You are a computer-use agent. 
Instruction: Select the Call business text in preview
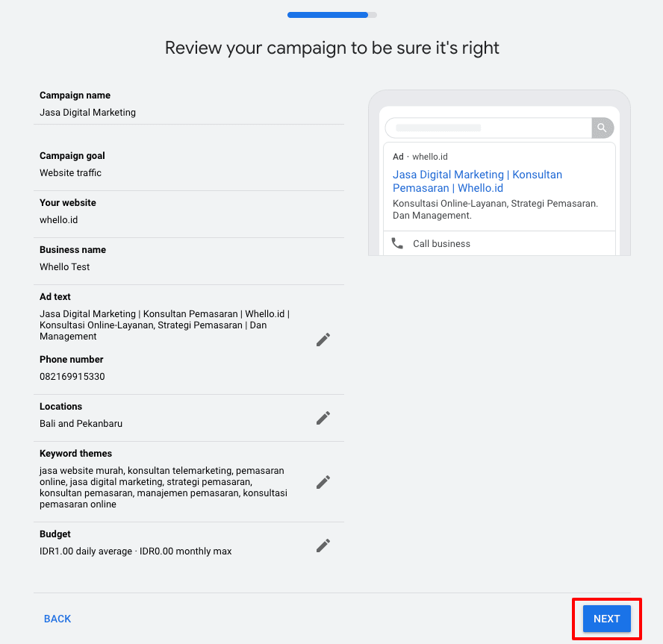point(441,244)
